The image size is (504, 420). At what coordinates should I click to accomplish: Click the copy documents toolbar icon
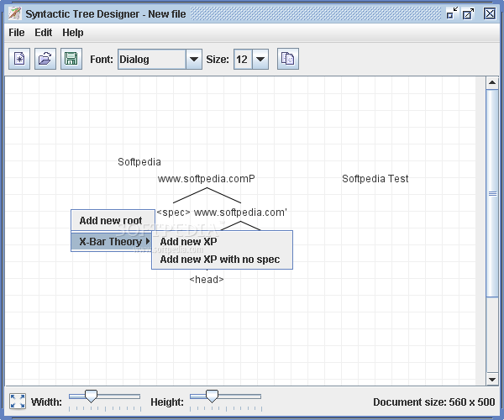(288, 59)
